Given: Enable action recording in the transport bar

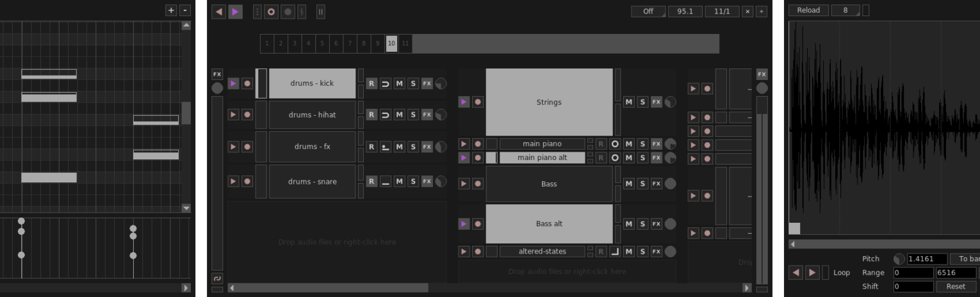Looking at the screenshot, I should [271, 12].
